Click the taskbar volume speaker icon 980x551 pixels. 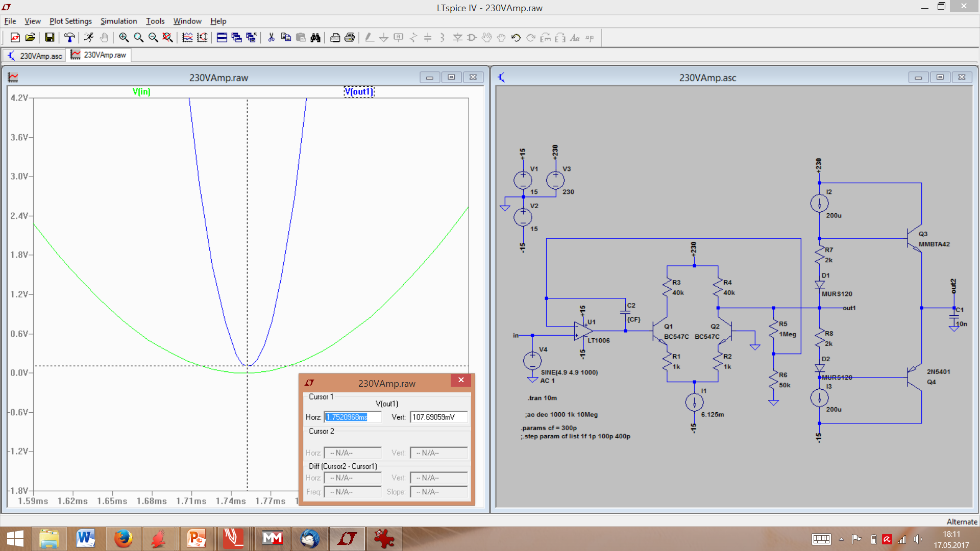(918, 539)
